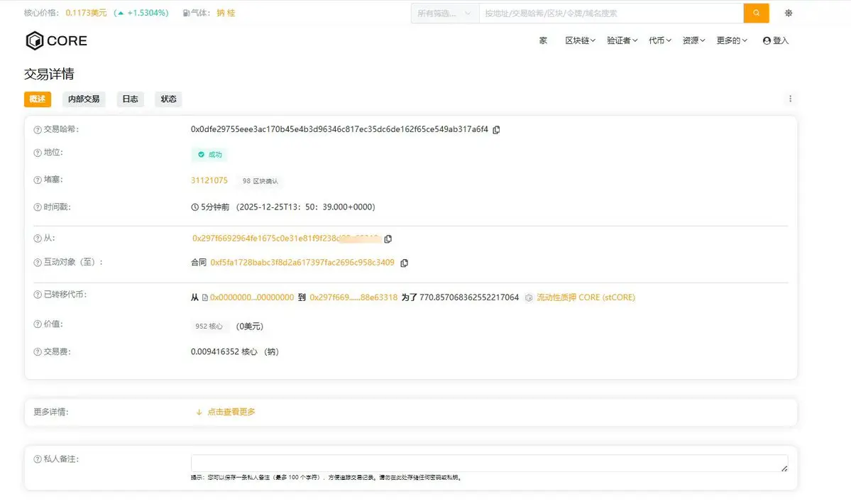Click help icon next to 价值
The image size is (851, 504).
coord(38,324)
